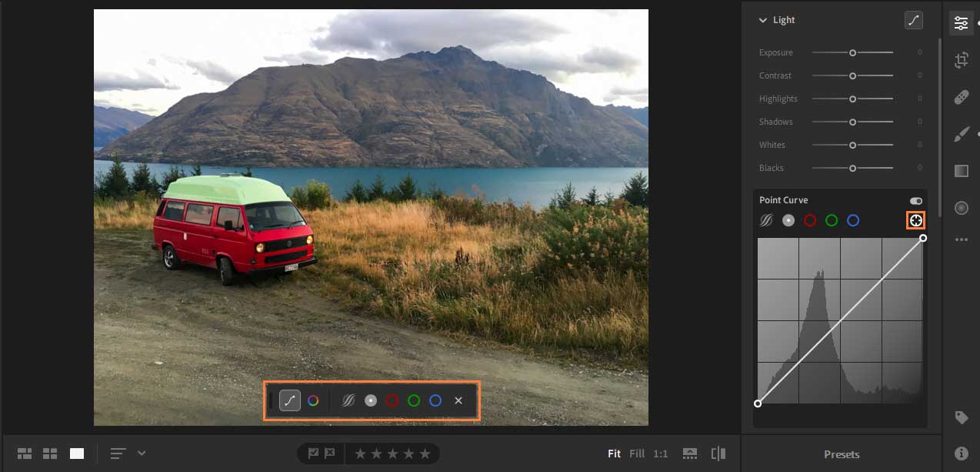Click the Exposure slider handle
Screen dimensions: 980x472
click(x=852, y=52)
